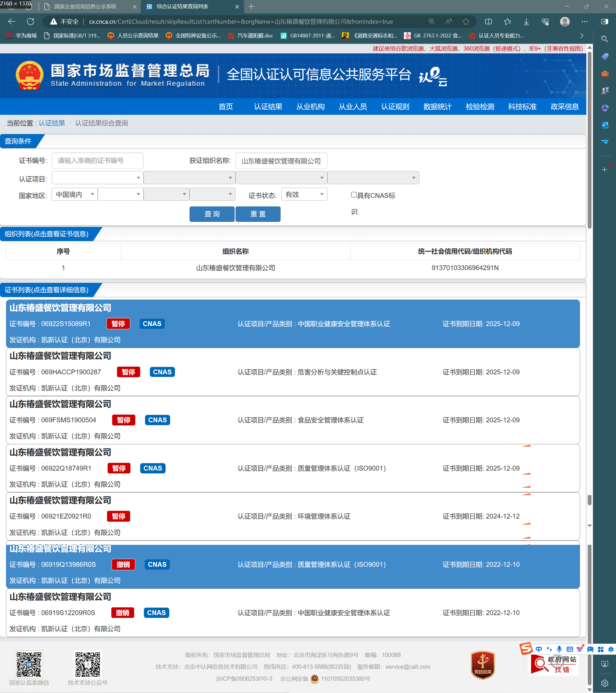Open the 华为商城 bookmark
Viewport: 616px width, 693px height.
tap(21, 36)
